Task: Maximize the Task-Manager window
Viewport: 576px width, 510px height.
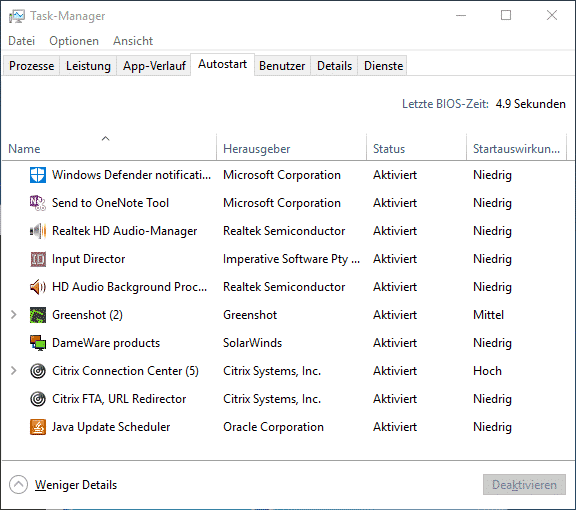Action: (x=506, y=15)
